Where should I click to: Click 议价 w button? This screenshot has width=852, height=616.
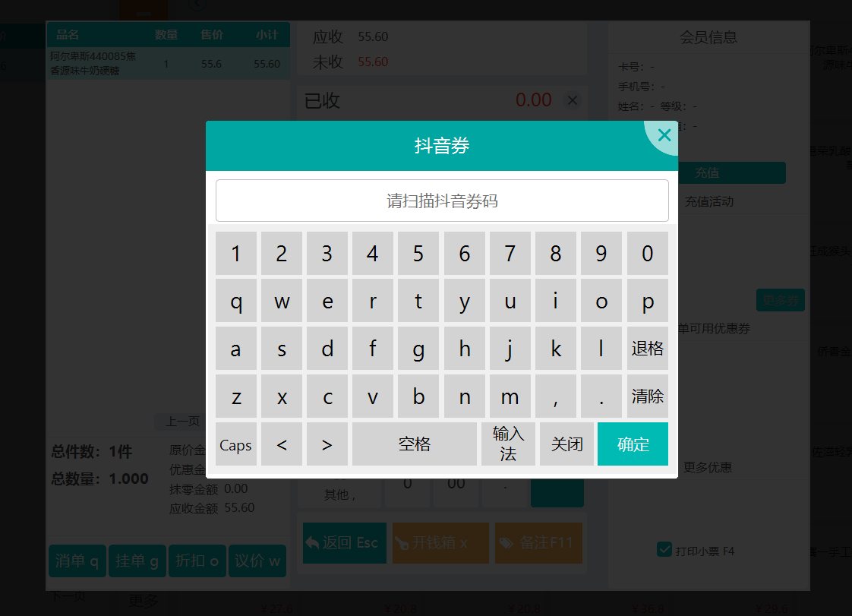coord(257,561)
